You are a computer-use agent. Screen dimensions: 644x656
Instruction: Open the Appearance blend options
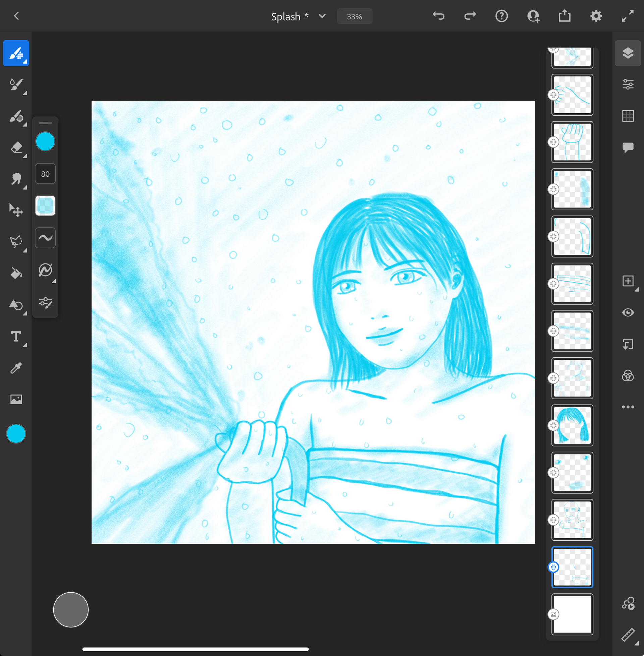point(628,375)
